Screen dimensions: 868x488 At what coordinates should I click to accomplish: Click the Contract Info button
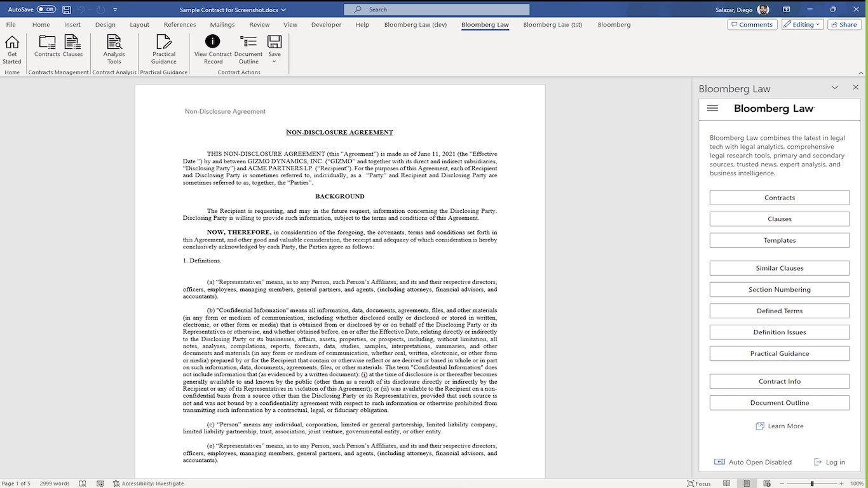tap(779, 381)
